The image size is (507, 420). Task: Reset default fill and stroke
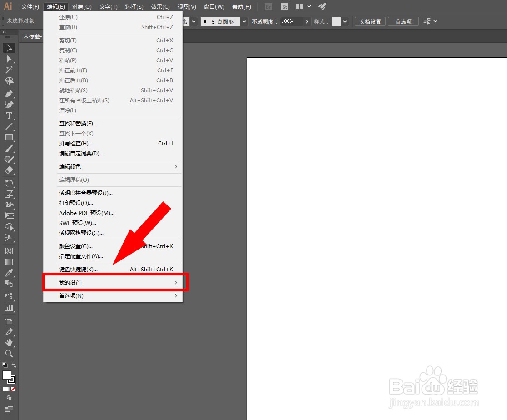coord(5,365)
